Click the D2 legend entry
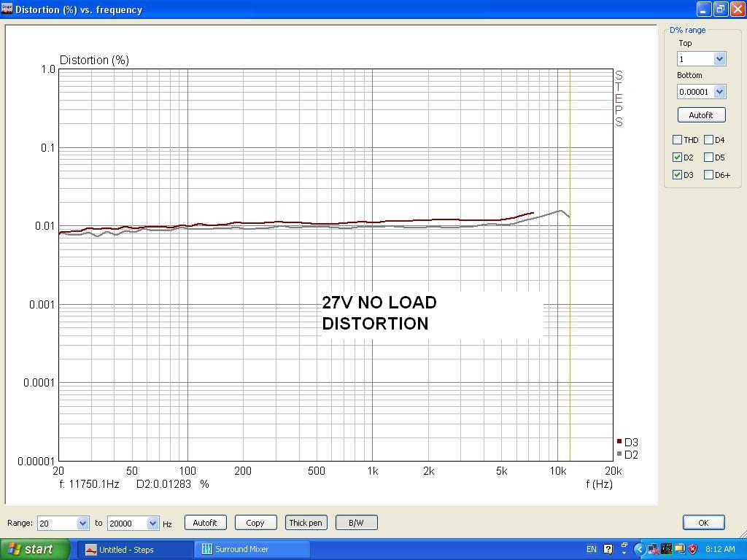Image resolution: width=747 pixels, height=560 pixels. [627, 455]
